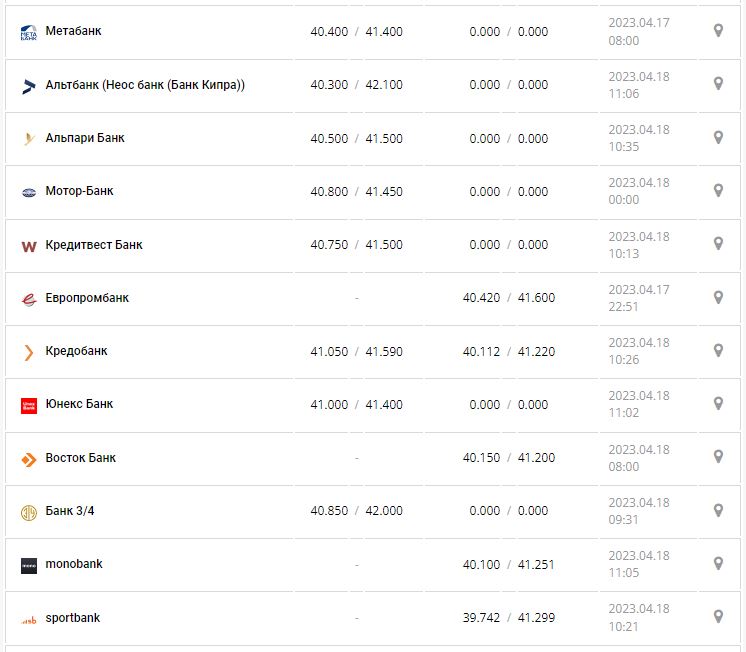The image size is (746, 652).
Task: Go to the Кредобанк page
Action: (76, 351)
